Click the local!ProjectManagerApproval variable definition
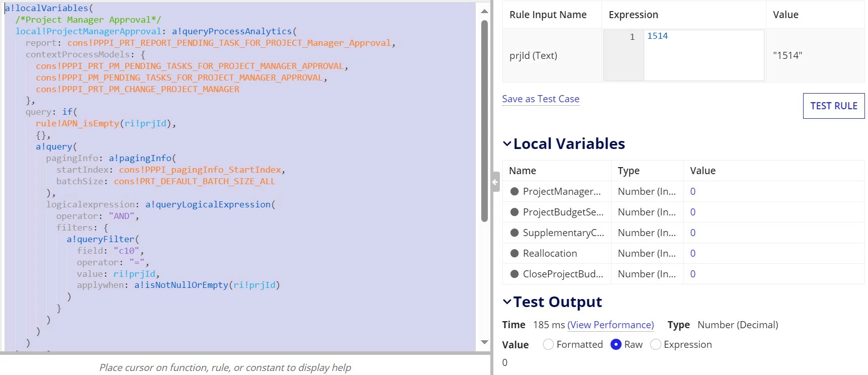868x375 pixels. [x=88, y=31]
